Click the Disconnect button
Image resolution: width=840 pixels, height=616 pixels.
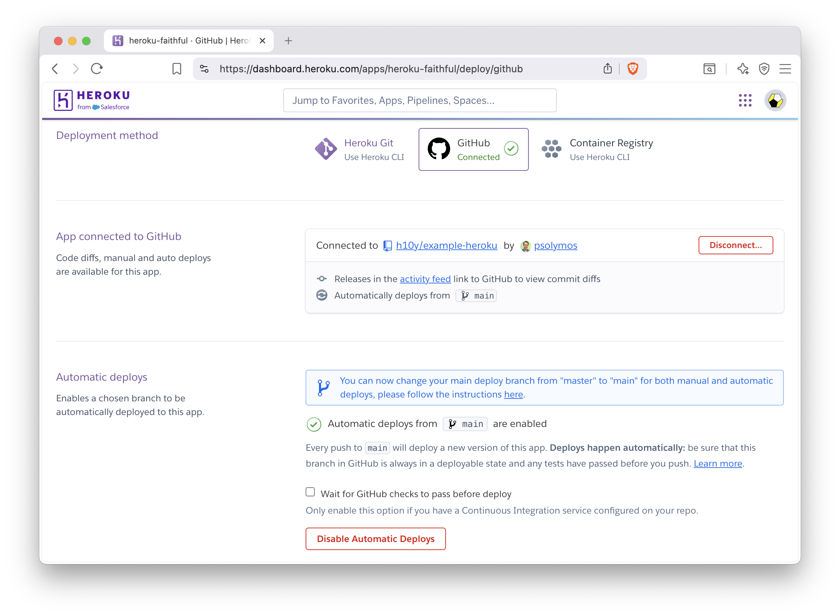735,245
